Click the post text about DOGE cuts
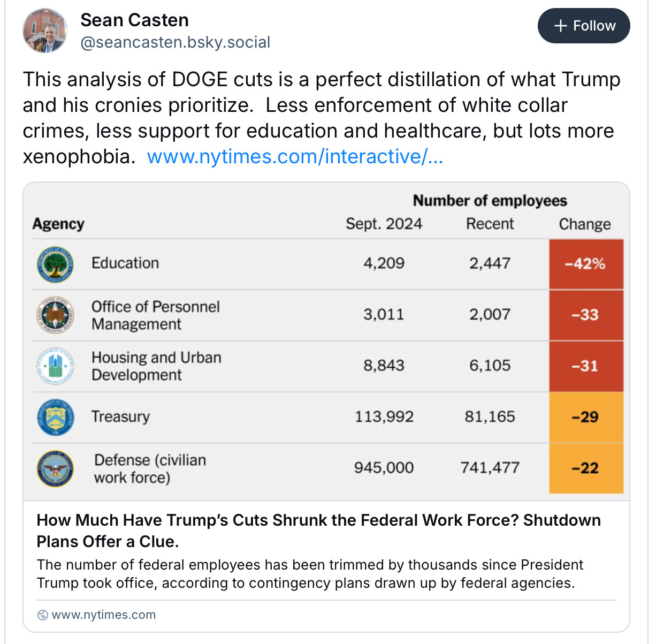Viewport: 656px width, 644px height. tap(321, 105)
